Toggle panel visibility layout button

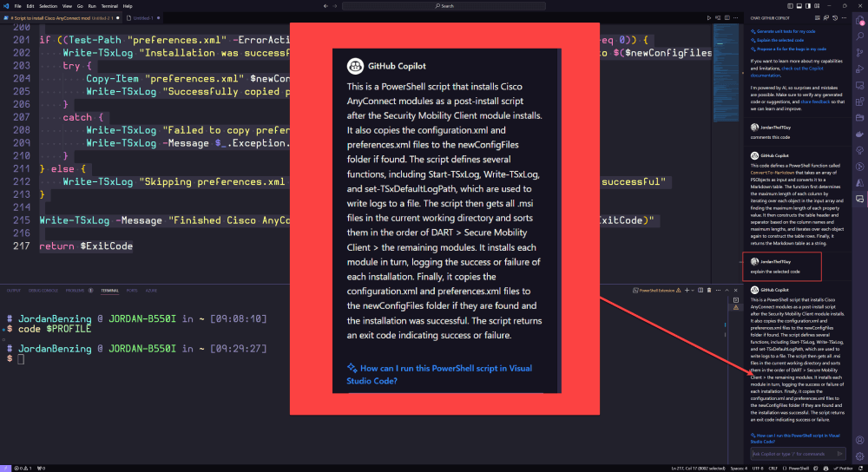tap(799, 6)
